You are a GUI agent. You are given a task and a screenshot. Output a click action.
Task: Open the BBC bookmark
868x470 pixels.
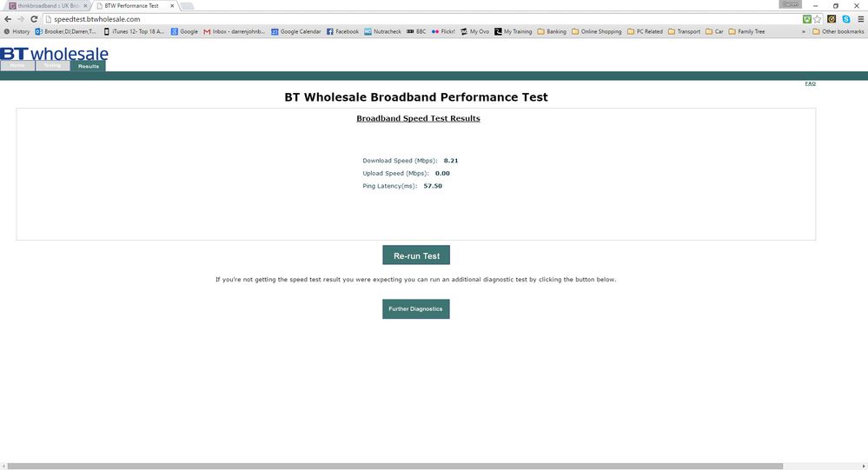tap(416, 31)
